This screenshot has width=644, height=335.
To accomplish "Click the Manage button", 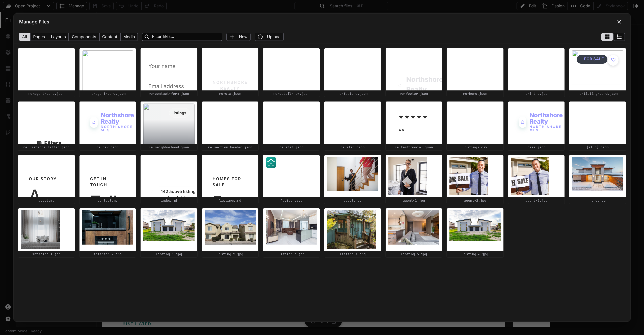I will [72, 6].
